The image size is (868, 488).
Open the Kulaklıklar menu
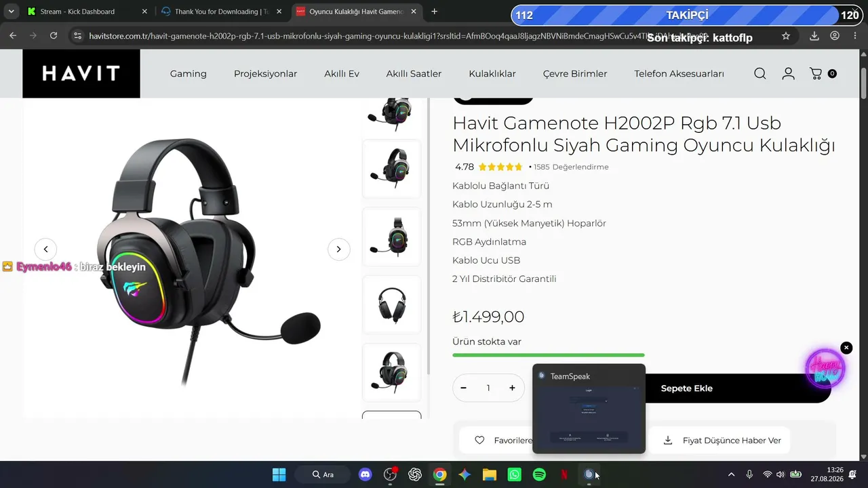click(x=492, y=74)
